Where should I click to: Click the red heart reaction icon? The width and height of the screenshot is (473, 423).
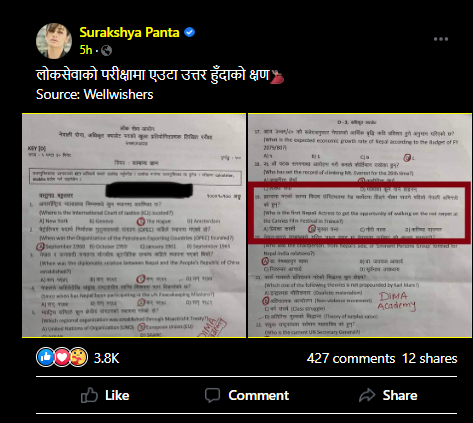coord(62,357)
